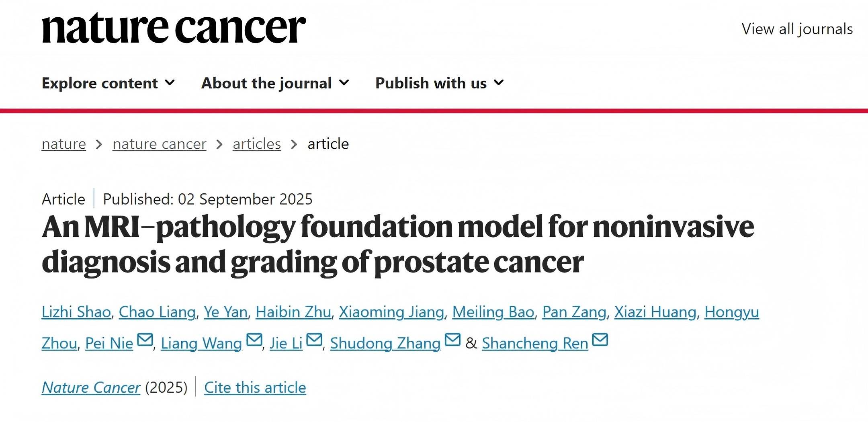This screenshot has width=868, height=422.
Task: Click Cite this article link
Action: click(255, 387)
